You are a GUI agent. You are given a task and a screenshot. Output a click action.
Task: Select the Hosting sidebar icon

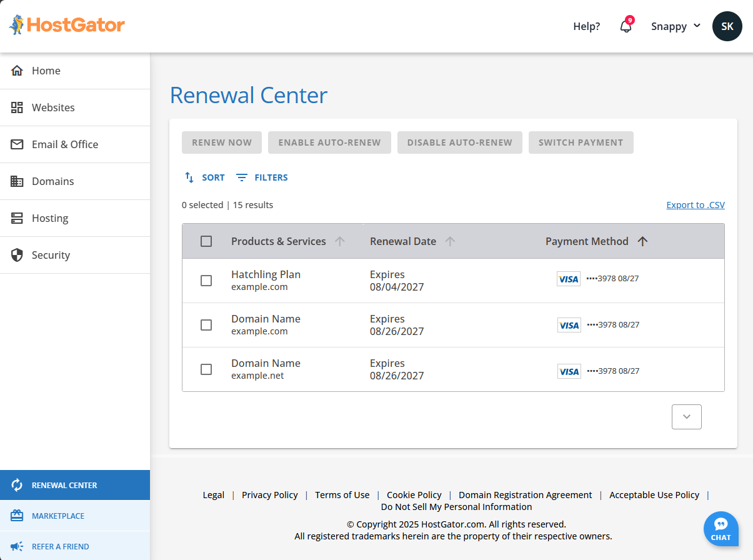click(17, 218)
